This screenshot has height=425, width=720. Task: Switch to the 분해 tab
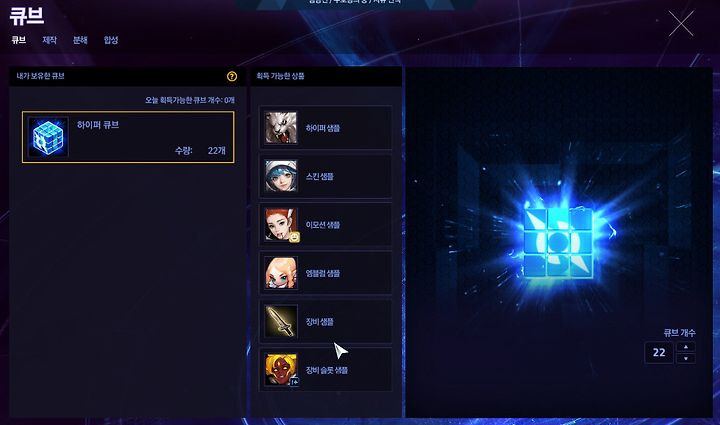(80, 40)
